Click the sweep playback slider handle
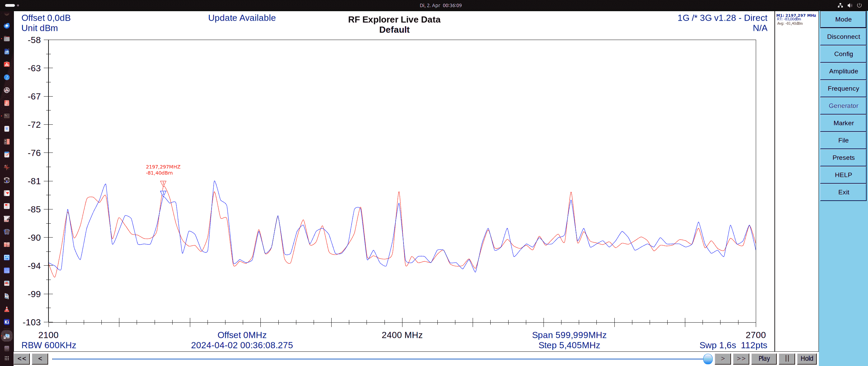868x366 pixels. coord(708,359)
